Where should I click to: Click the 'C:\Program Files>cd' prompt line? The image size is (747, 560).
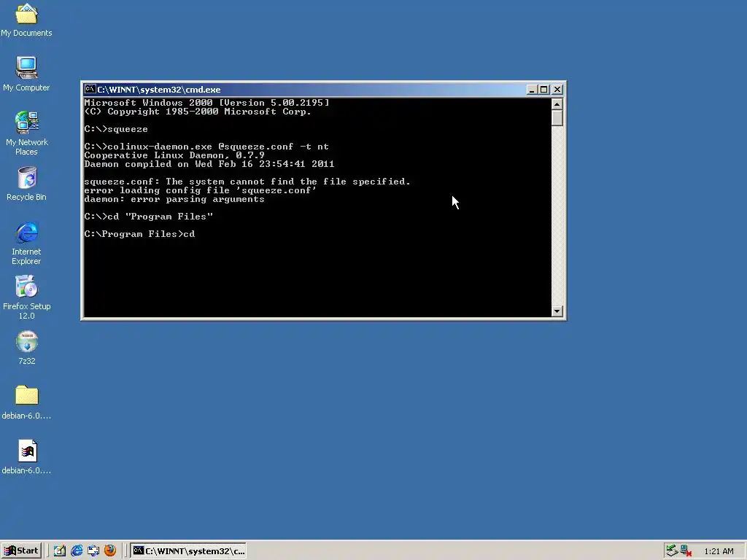point(139,234)
